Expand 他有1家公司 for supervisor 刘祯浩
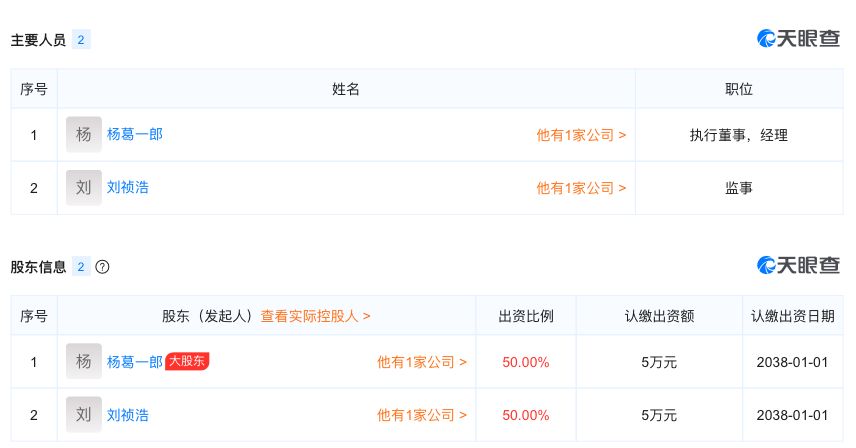Screen dimensions: 856x448 (x=581, y=188)
